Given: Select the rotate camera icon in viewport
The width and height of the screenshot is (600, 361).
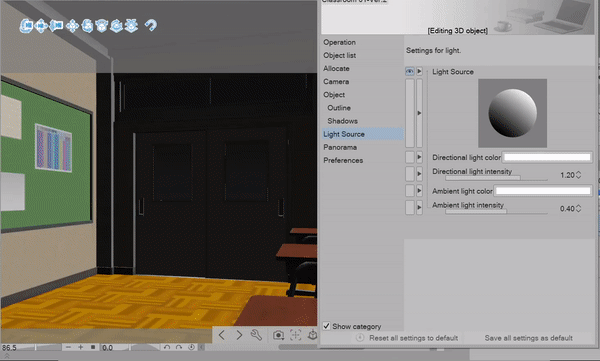Looking at the screenshot, I should click(x=26, y=26).
